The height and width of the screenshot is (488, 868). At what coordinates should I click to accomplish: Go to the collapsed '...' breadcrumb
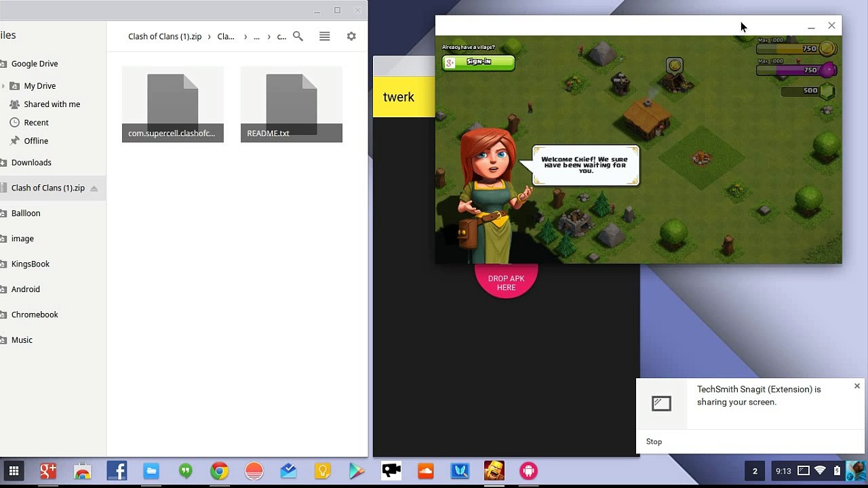(256, 37)
